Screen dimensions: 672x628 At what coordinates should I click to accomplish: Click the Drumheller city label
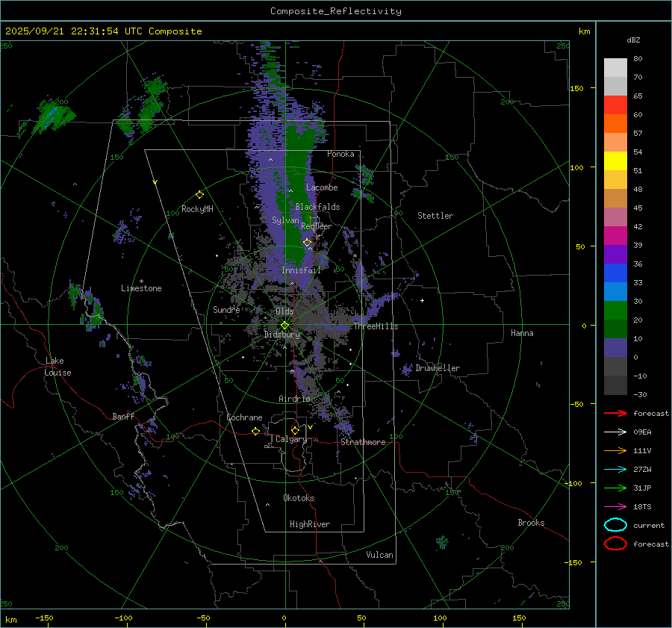(438, 368)
